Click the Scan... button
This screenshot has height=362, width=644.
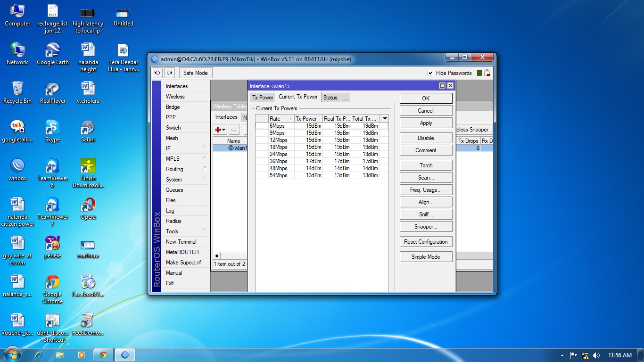(x=426, y=178)
